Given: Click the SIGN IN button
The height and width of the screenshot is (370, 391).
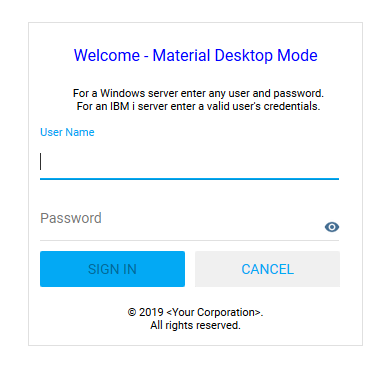Looking at the screenshot, I should (x=112, y=269).
